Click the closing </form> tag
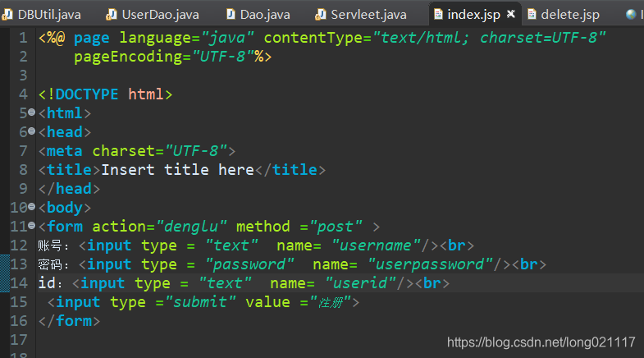 click(x=70, y=321)
